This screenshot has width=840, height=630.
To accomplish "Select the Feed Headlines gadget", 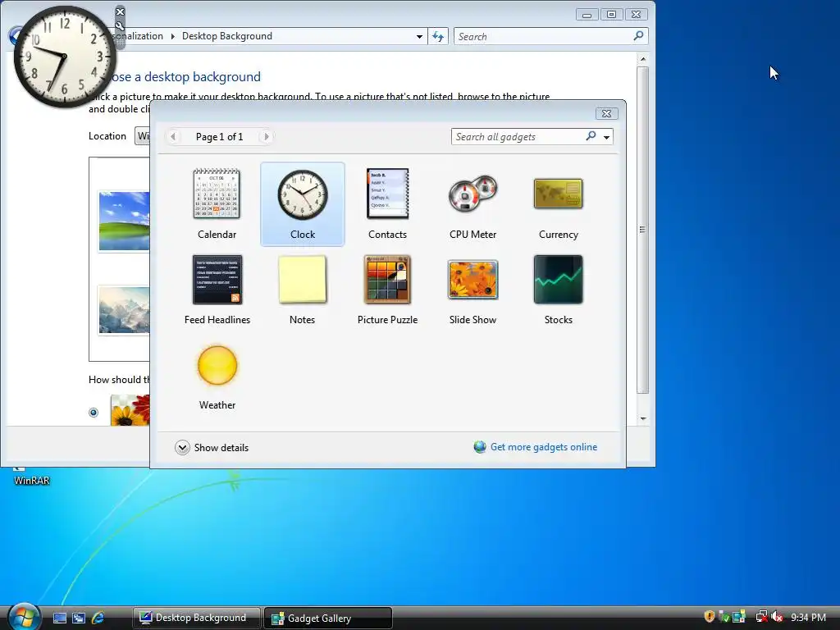I will pyautogui.click(x=217, y=290).
